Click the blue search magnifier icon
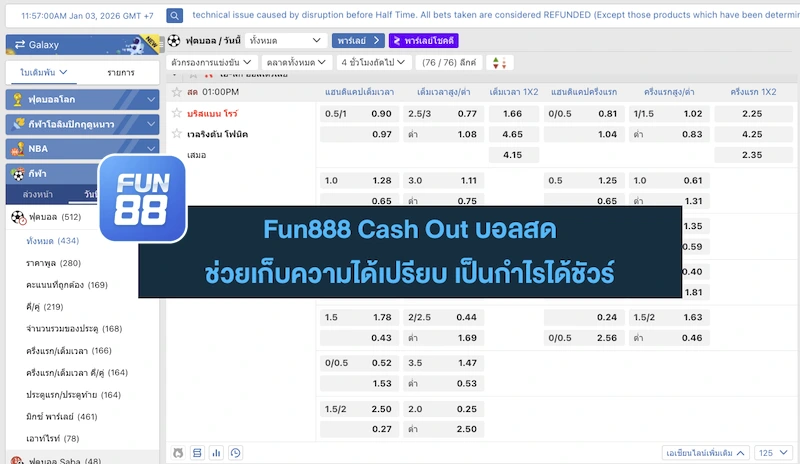This screenshot has height=464, width=800. (x=174, y=15)
